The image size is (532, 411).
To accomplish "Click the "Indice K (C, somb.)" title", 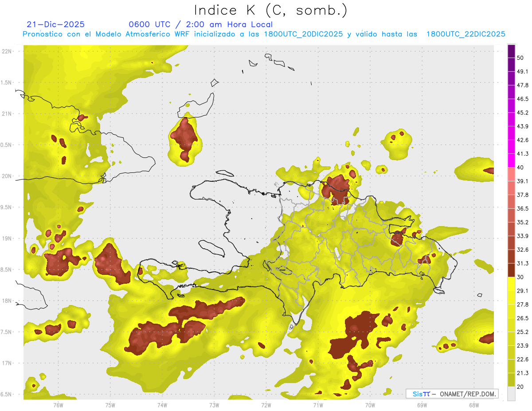I will coord(270,10).
